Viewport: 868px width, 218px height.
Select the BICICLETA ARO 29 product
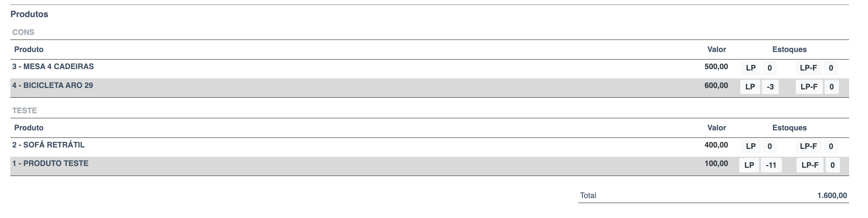[53, 85]
